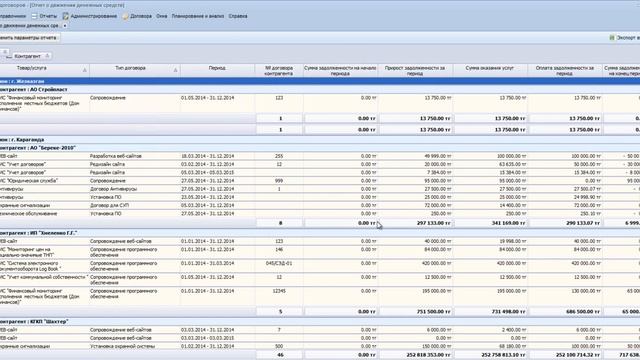
Task: Click Изменить параметры отчета button
Action: click(x=29, y=38)
